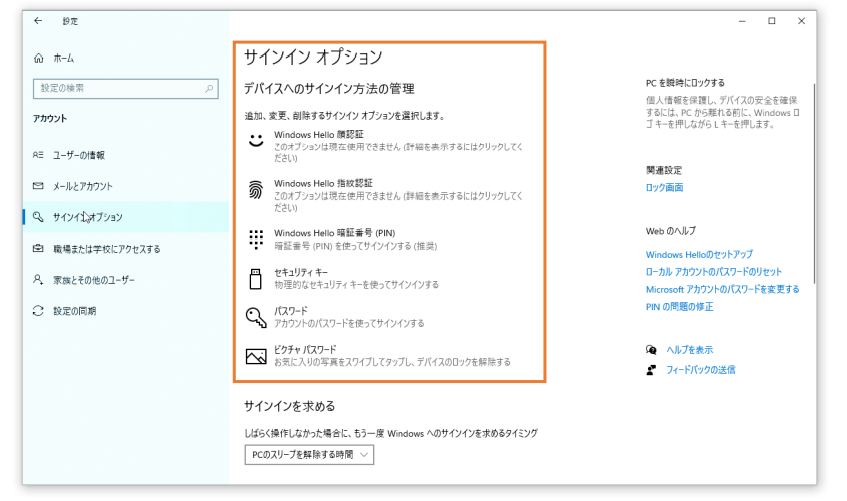Click the PC を瞬時にロックする heading
Viewport: 847px width, 501px height.
pos(685,83)
